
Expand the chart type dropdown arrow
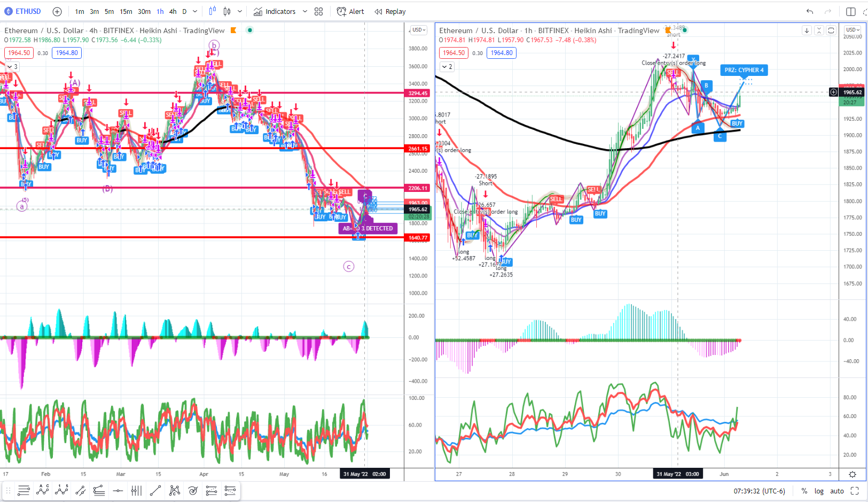(240, 11)
